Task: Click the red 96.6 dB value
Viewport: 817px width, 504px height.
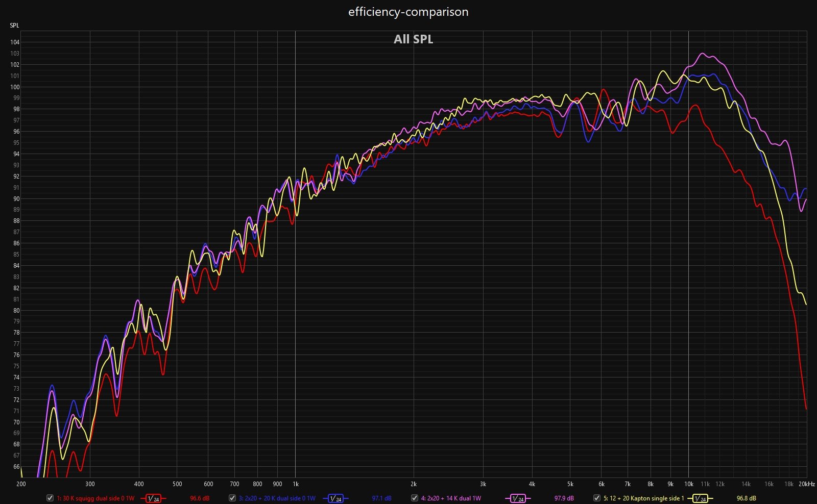Action: tap(200, 498)
